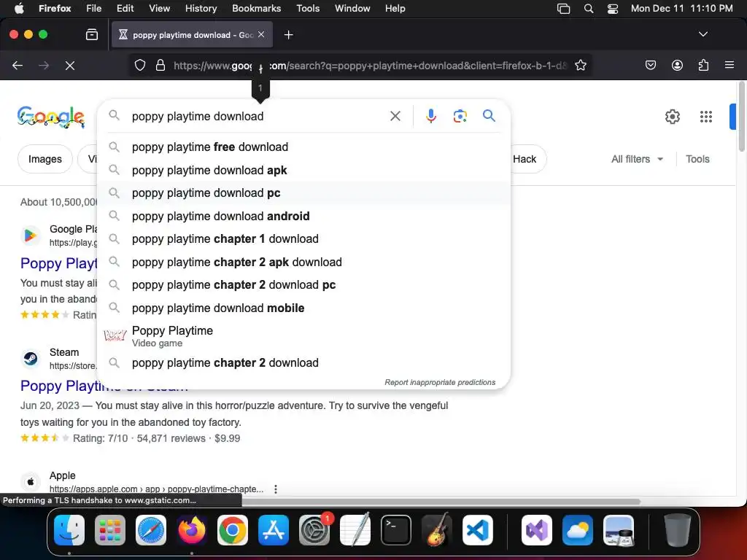
Task: Launch Visual Studio Code from dock
Action: tap(477, 530)
